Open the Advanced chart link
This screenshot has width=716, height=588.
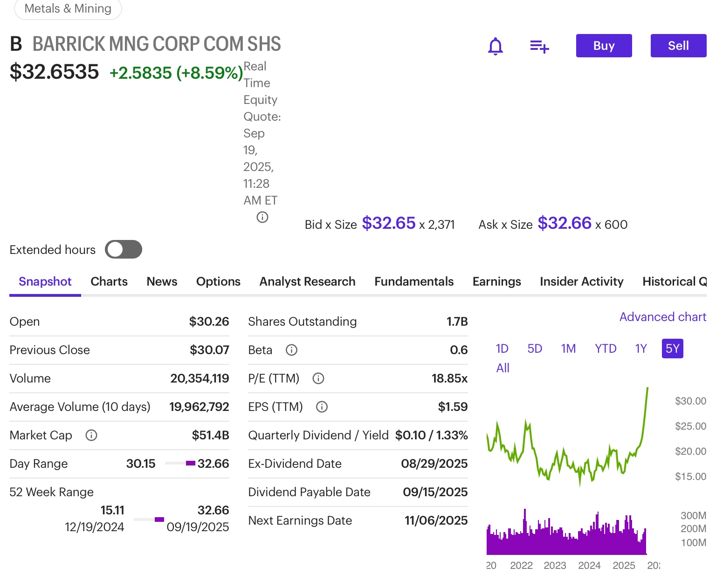663,317
